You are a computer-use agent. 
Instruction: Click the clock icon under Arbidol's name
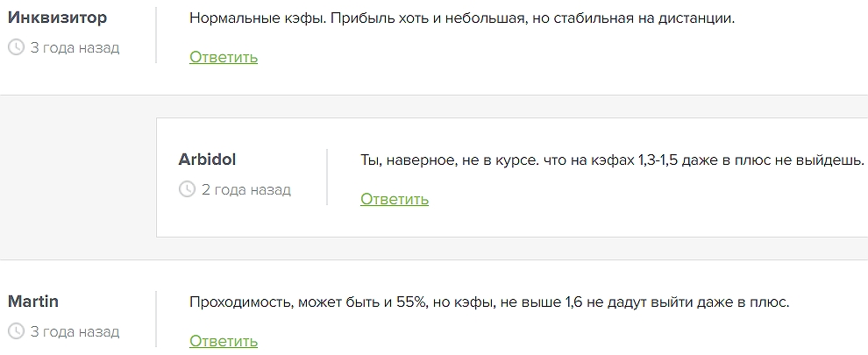187,189
